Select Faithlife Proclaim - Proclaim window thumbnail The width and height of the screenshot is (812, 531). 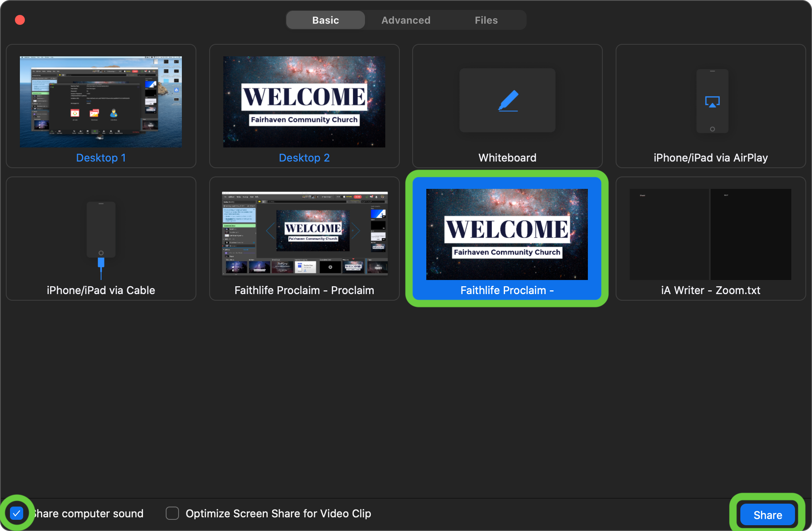click(304, 234)
